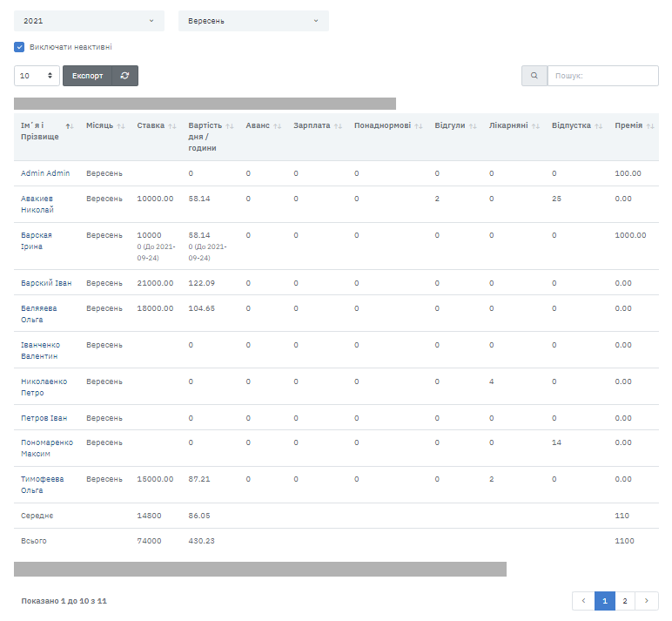Image resolution: width=672 pixels, height=621 pixels.
Task: Uncheck the Виключати неактивні checkbox
Action: (x=19, y=47)
